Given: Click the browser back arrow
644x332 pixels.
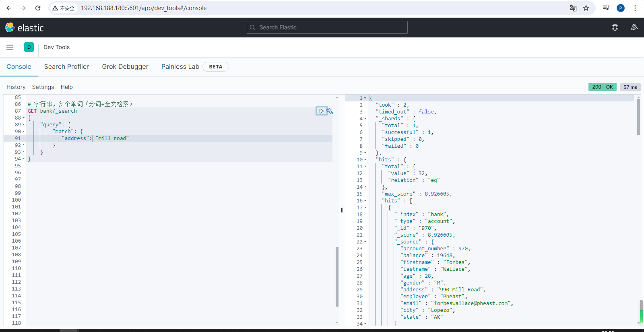Looking at the screenshot, I should pyautogui.click(x=9, y=8).
